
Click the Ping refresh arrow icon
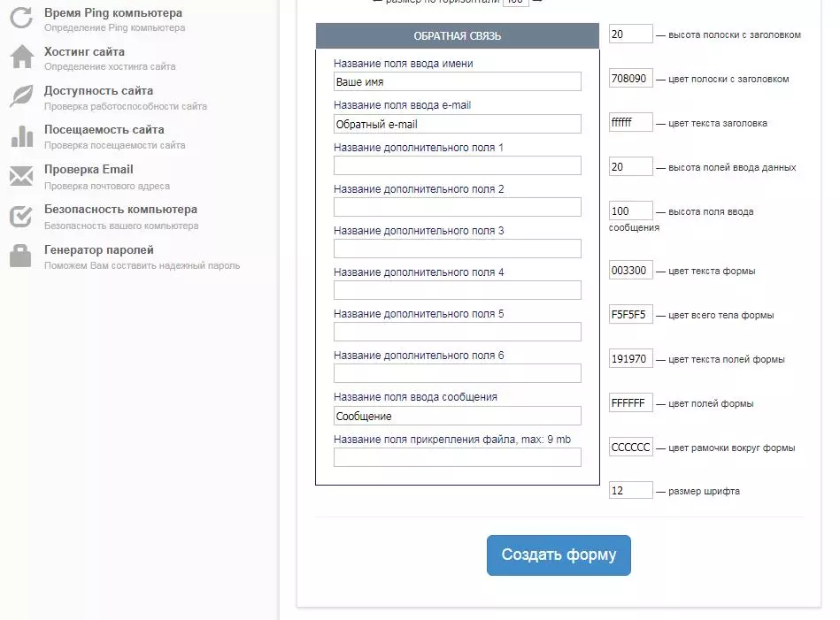21,18
